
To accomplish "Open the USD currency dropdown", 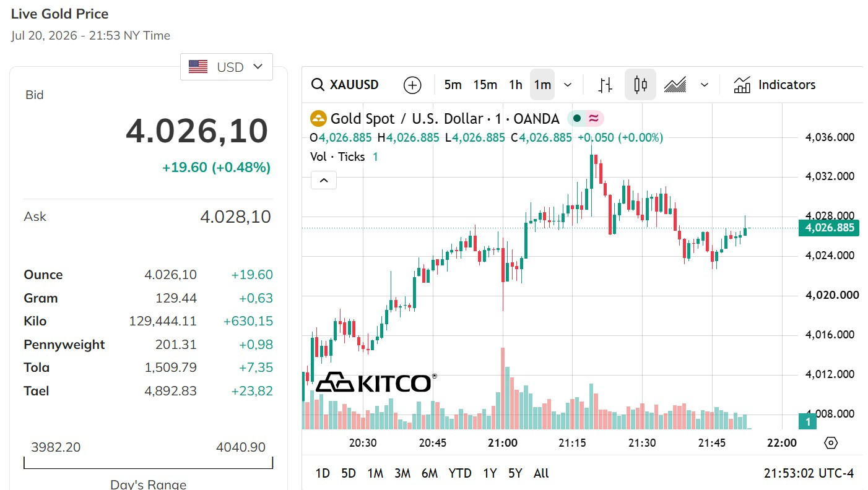I will 227,67.
